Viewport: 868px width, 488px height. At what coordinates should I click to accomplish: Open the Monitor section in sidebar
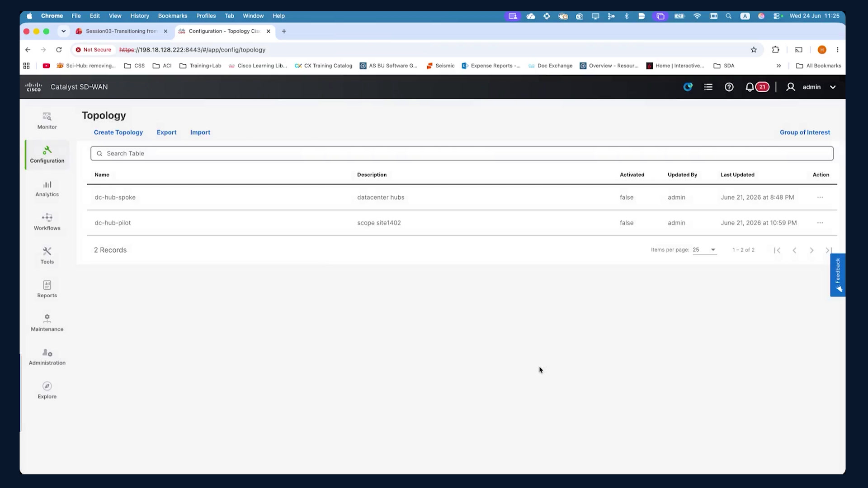click(x=47, y=121)
